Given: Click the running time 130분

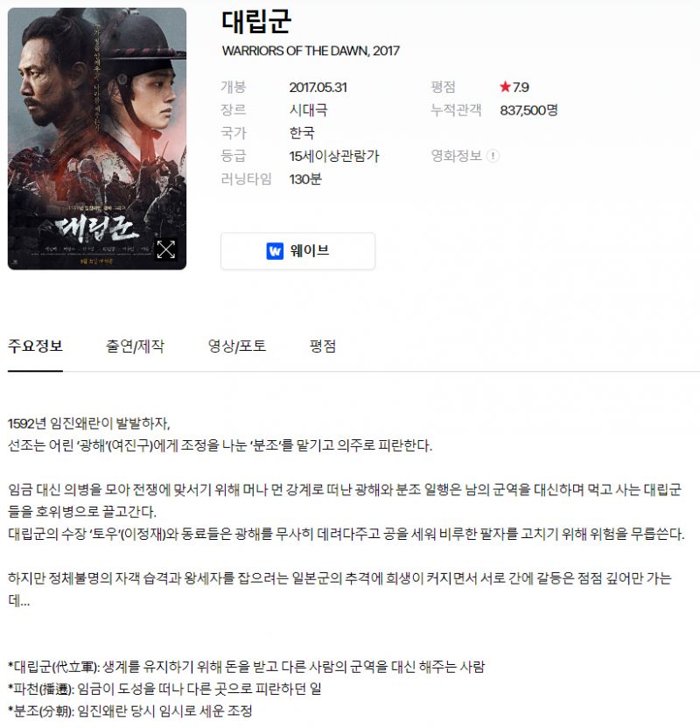Looking at the screenshot, I should pyautogui.click(x=305, y=179).
